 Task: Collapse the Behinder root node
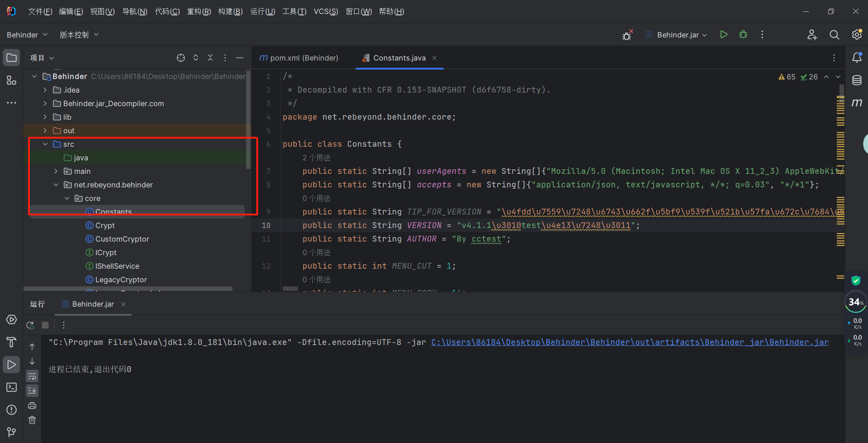(34, 76)
